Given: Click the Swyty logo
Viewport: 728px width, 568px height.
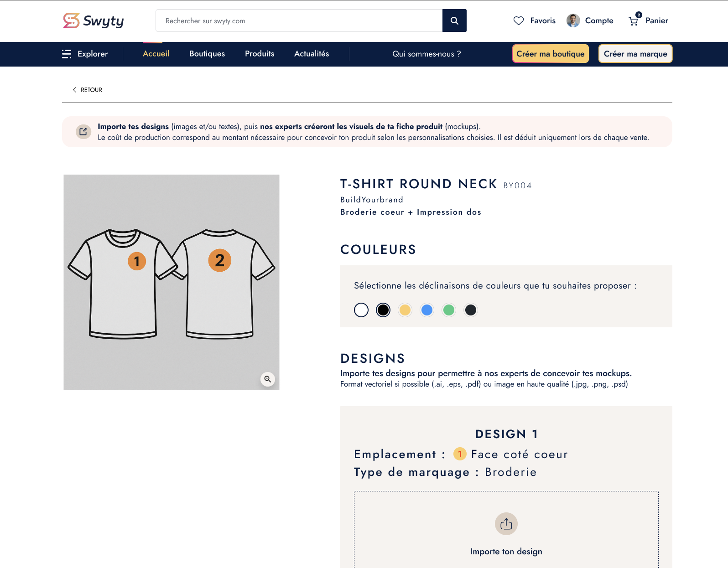Looking at the screenshot, I should coord(93,21).
